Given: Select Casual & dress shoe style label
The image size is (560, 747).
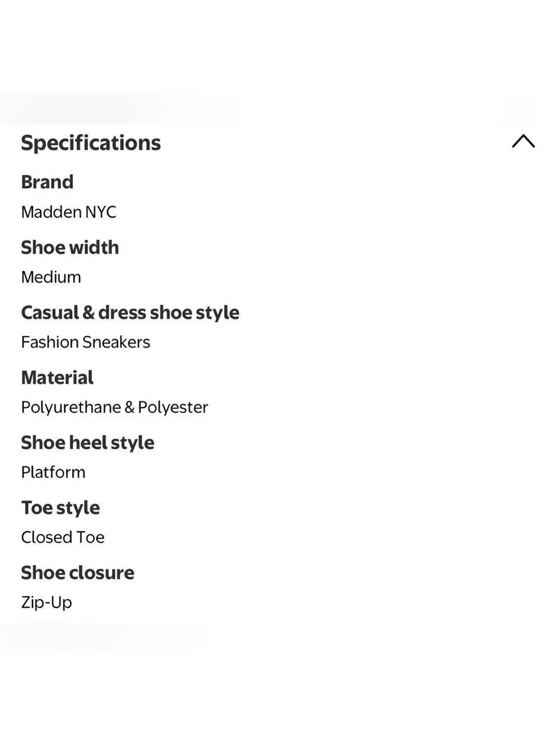Looking at the screenshot, I should [130, 313].
